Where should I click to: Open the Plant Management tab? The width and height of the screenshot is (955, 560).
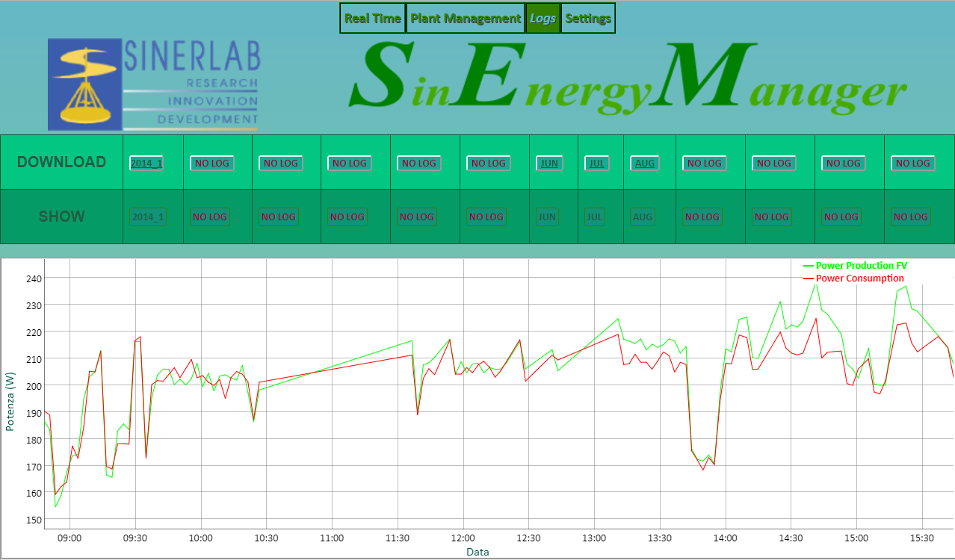click(x=466, y=19)
